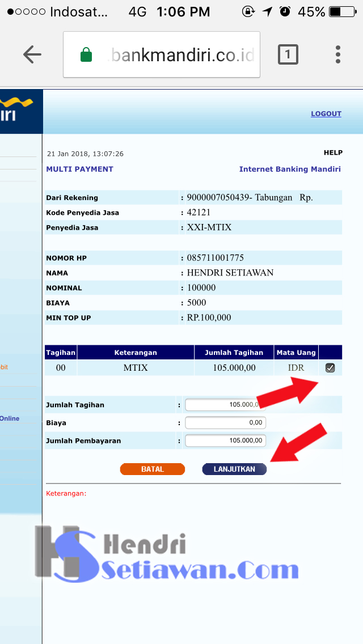This screenshot has width=363, height=644.
Task: Open the browser three-dot menu
Action: pos(338,54)
